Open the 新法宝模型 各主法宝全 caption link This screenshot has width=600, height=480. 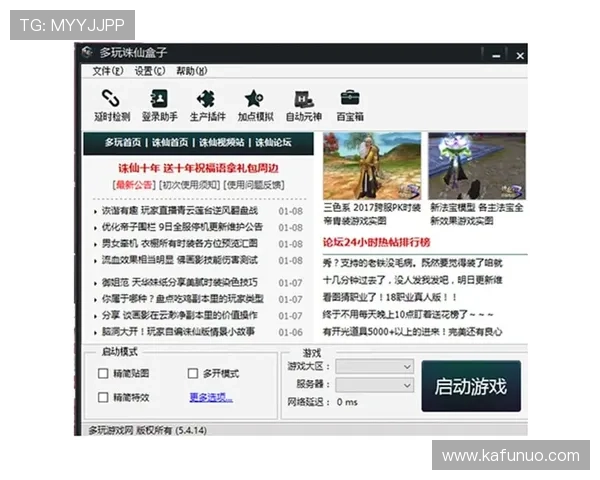[477, 214]
